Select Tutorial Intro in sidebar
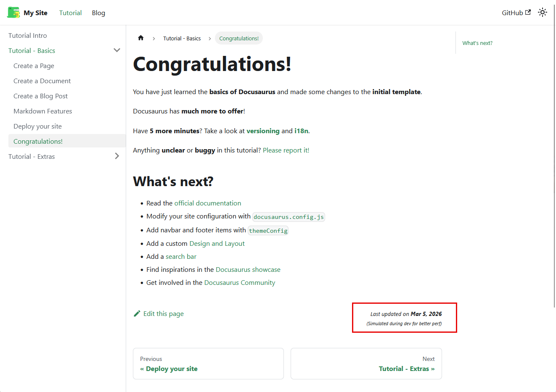556x392 pixels. tap(28, 36)
